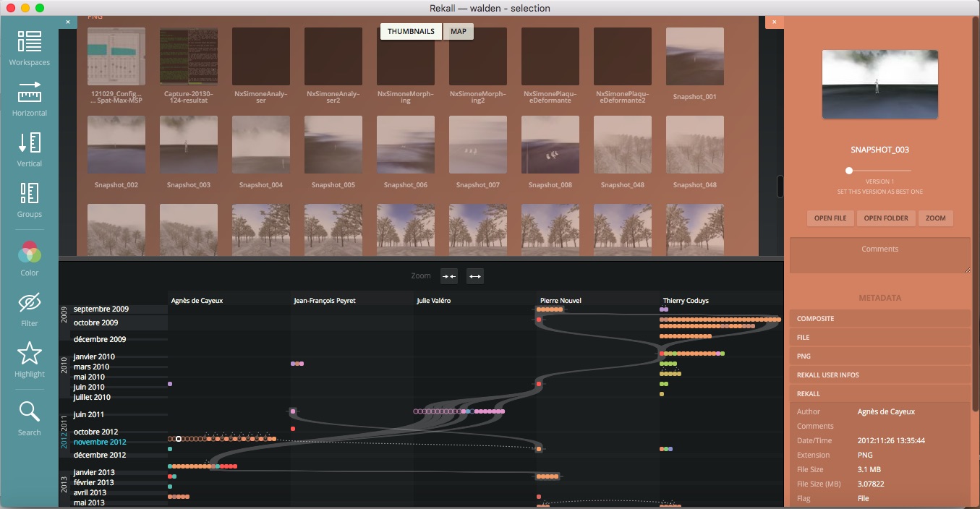
Task: Collapse the Rekall metadata section
Action: [880, 394]
